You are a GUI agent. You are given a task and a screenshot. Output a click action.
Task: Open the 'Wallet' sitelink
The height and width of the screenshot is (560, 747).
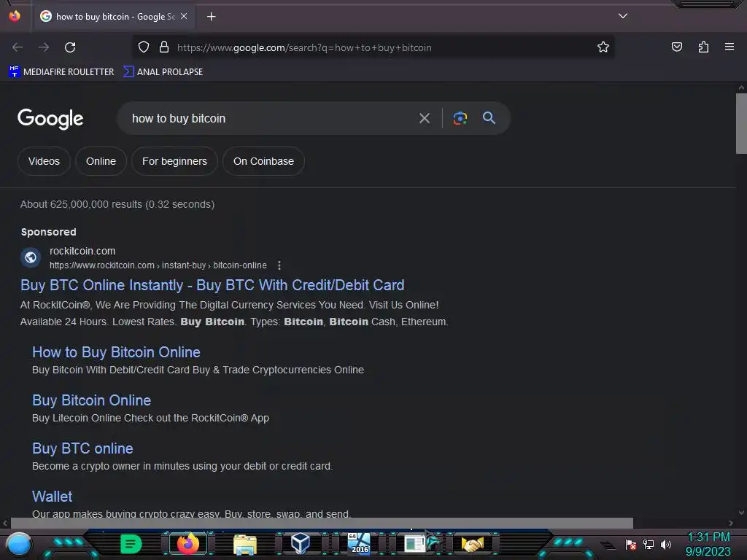pos(52,497)
